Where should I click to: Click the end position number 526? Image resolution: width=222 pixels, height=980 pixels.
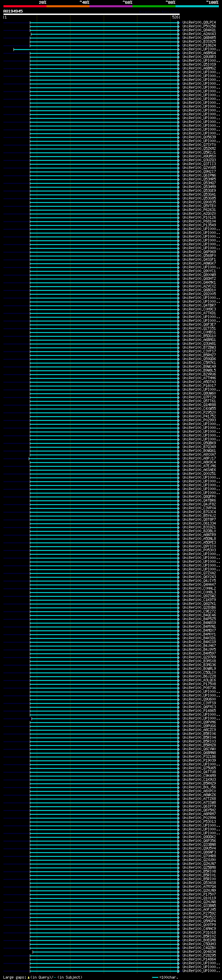point(175,17)
